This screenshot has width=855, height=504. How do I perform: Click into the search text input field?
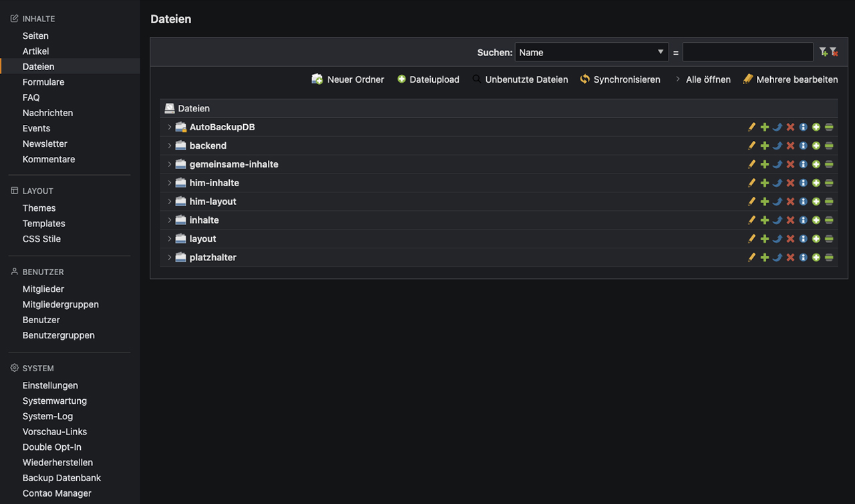click(x=747, y=52)
